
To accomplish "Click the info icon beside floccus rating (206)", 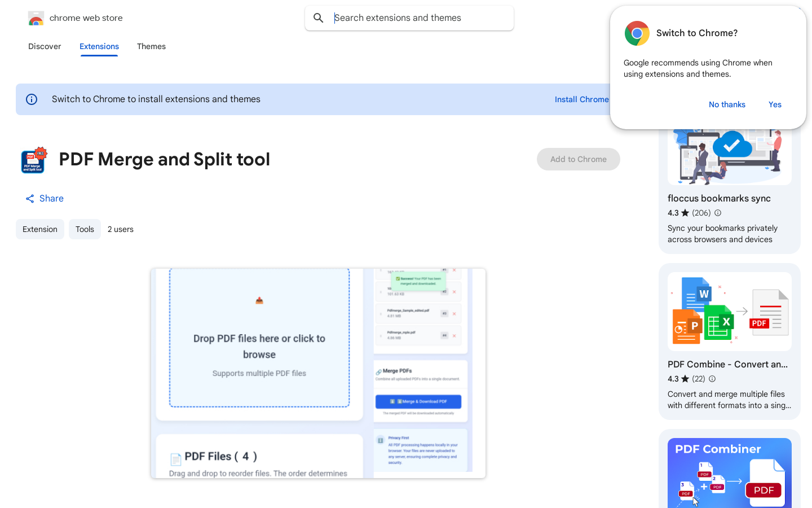I will [x=718, y=213].
